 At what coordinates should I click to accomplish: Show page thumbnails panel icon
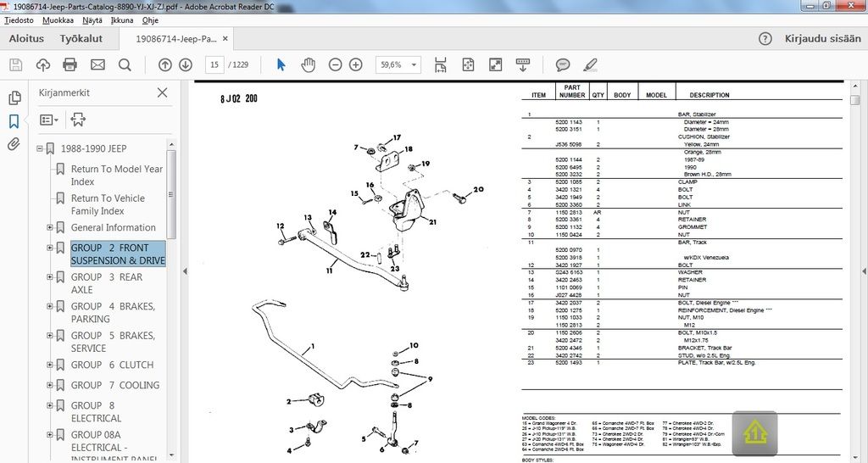[14, 98]
